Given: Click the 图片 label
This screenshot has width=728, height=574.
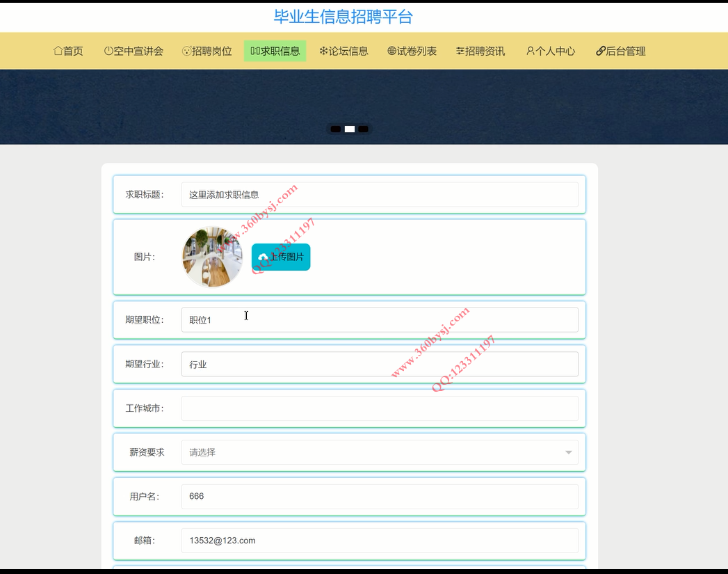Looking at the screenshot, I should 145,257.
